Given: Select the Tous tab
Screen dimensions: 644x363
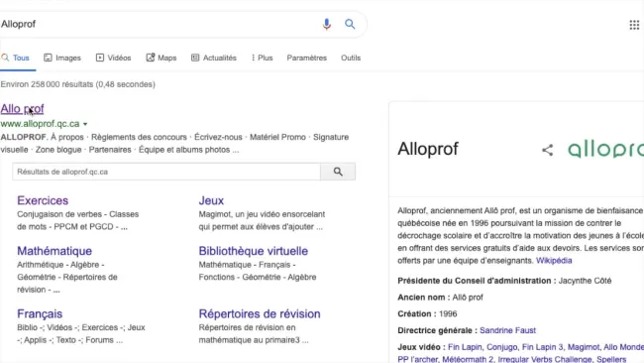Looking at the screenshot, I should [x=16, y=58].
